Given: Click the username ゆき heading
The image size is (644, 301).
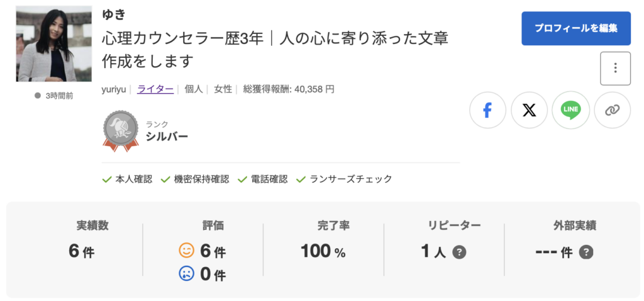Looking at the screenshot, I should pos(111,13).
